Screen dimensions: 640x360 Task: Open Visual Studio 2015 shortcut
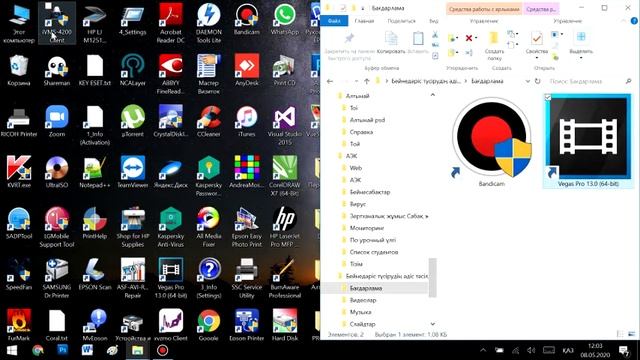click(x=284, y=125)
